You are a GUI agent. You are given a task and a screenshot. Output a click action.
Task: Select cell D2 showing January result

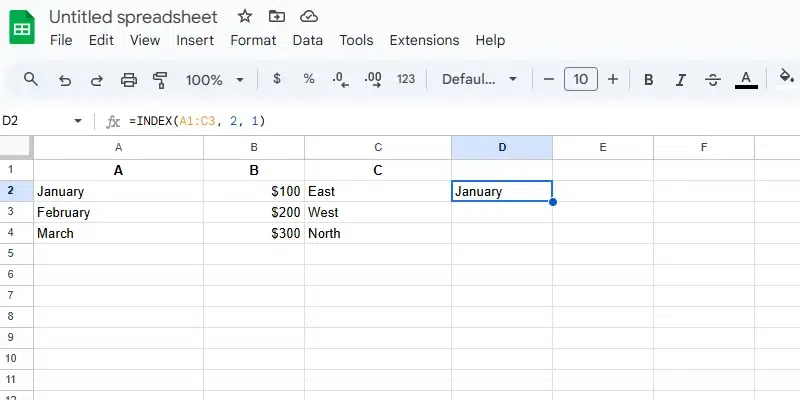click(x=502, y=191)
